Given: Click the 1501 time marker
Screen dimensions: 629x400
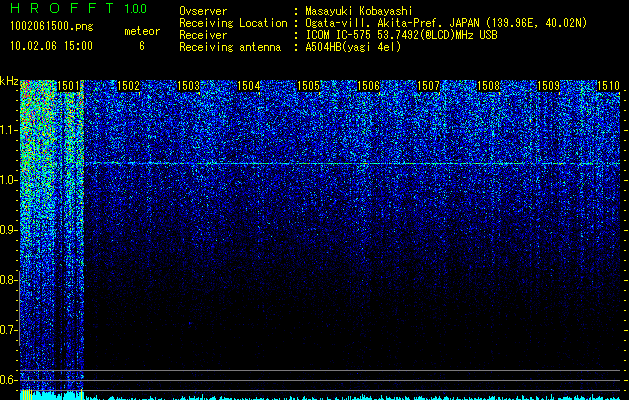Looking at the screenshot, I should coord(68,86).
